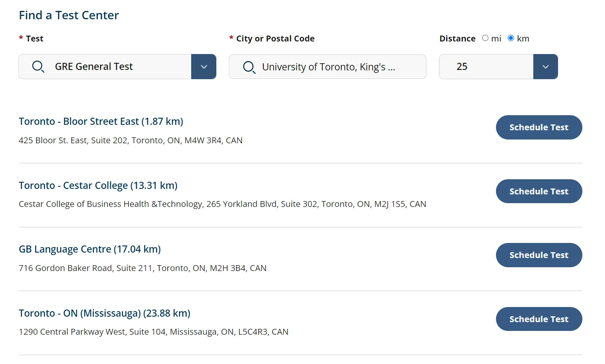Click the 425 Bloor St. East address

click(x=130, y=140)
